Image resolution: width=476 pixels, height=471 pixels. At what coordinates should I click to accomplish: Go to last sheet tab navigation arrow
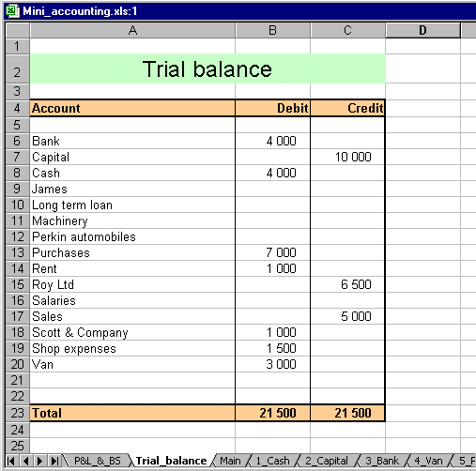pyautogui.click(x=54, y=461)
